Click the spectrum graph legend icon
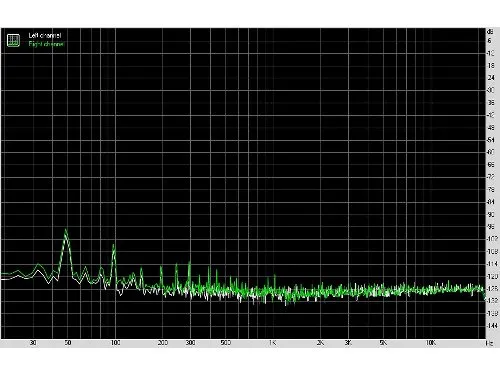The image size is (500, 375). (x=13, y=40)
